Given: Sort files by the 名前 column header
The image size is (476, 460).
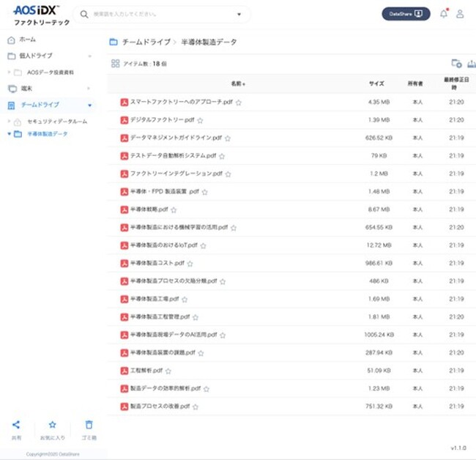Looking at the screenshot, I should (237, 84).
